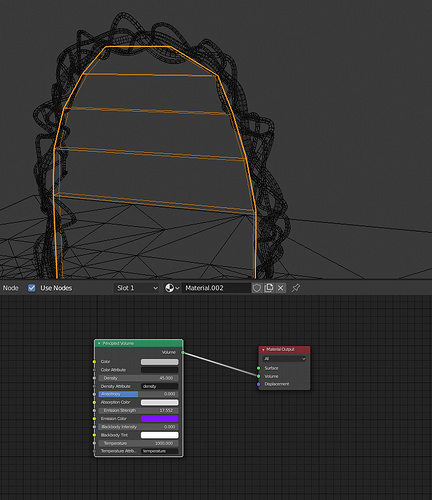Collapse the Principled Volume node
432x500 pixels.
coord(99,343)
